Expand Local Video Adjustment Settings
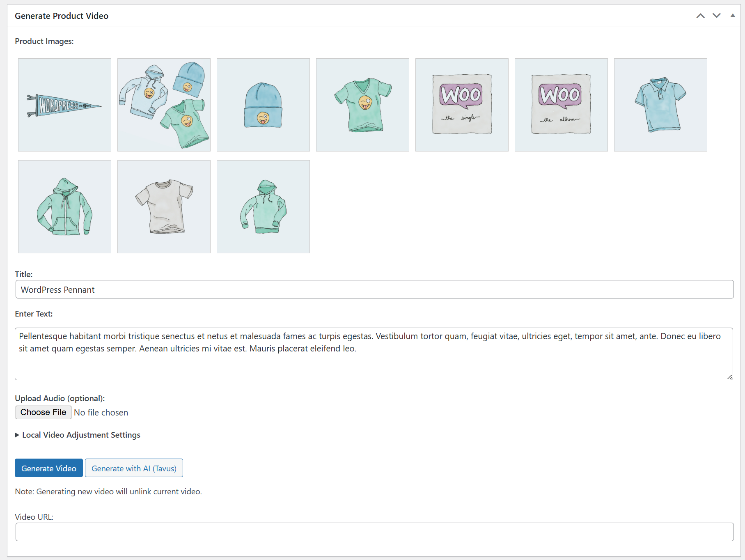745x560 pixels. coord(80,435)
